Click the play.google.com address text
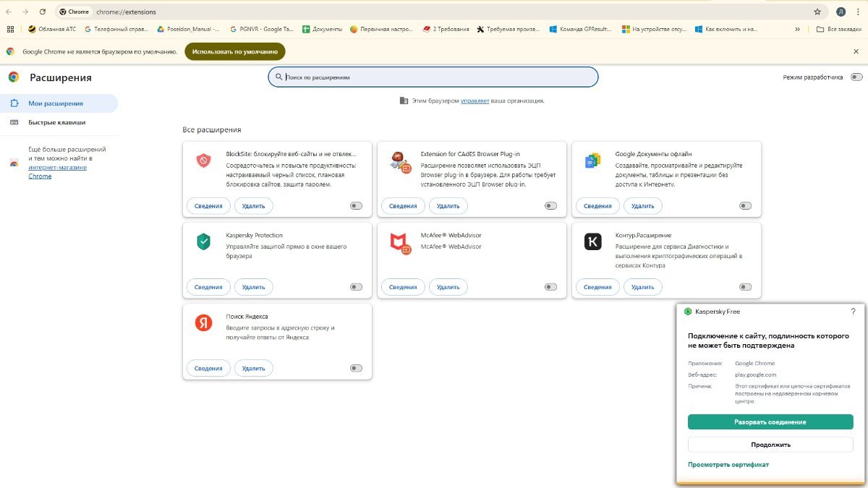This screenshot has width=868, height=488. (755, 374)
